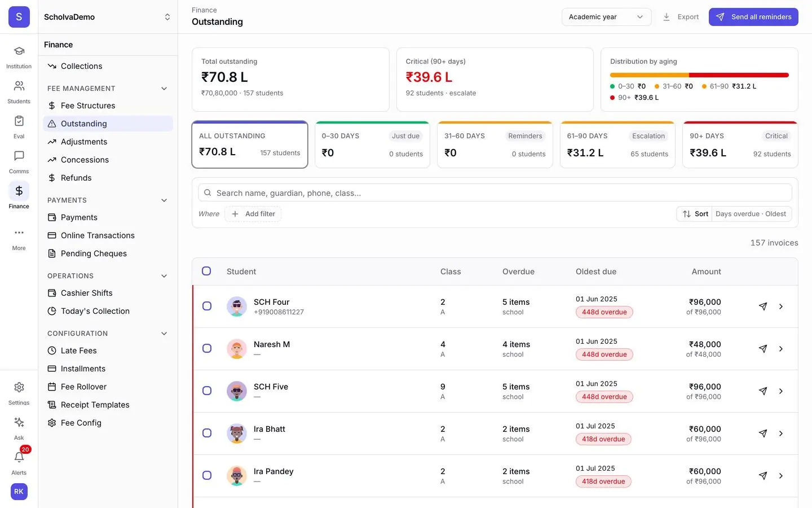Screen dimensions: 812x508
Task: Send reminder to Naresh M
Action: point(763,349)
